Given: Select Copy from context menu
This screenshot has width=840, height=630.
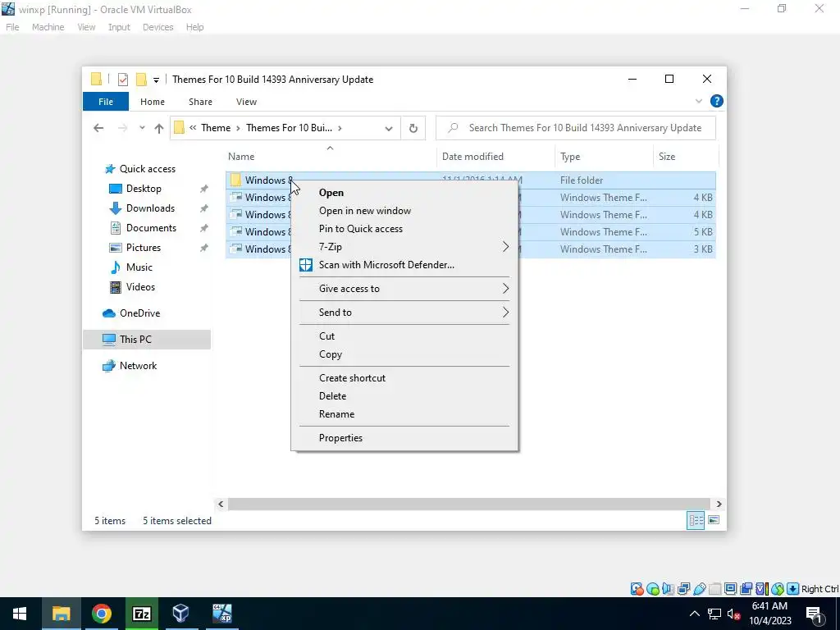Looking at the screenshot, I should point(330,354).
